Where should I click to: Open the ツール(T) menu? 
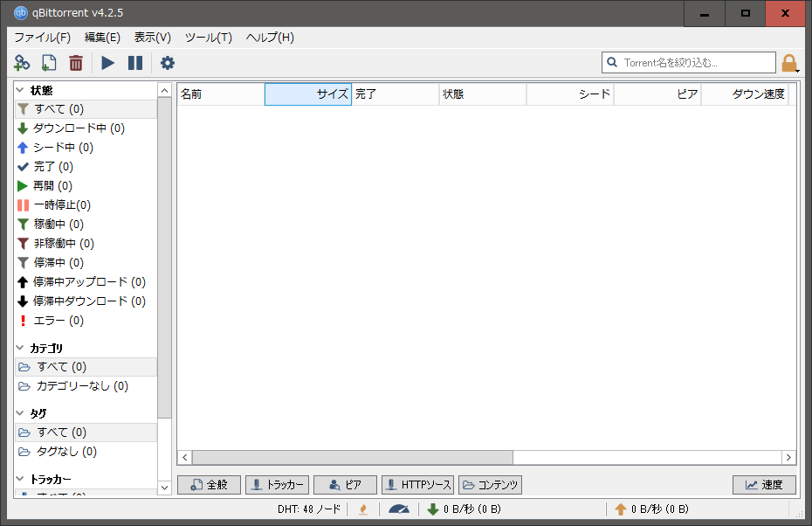tap(209, 38)
